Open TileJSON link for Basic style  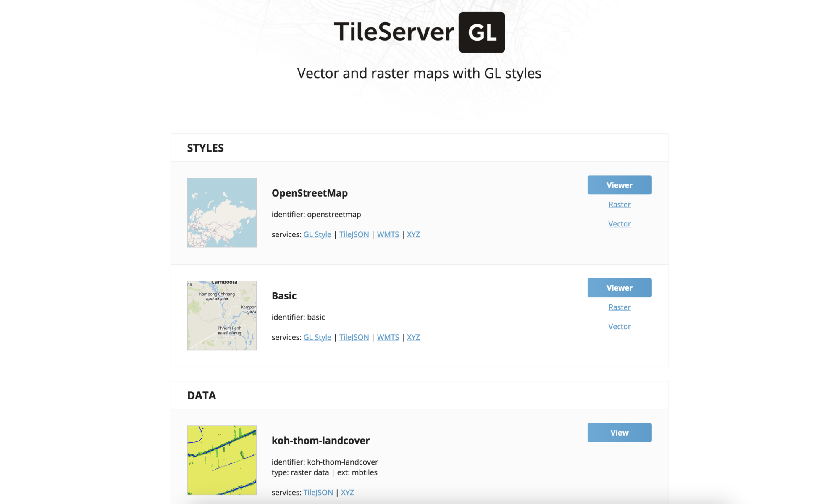354,337
